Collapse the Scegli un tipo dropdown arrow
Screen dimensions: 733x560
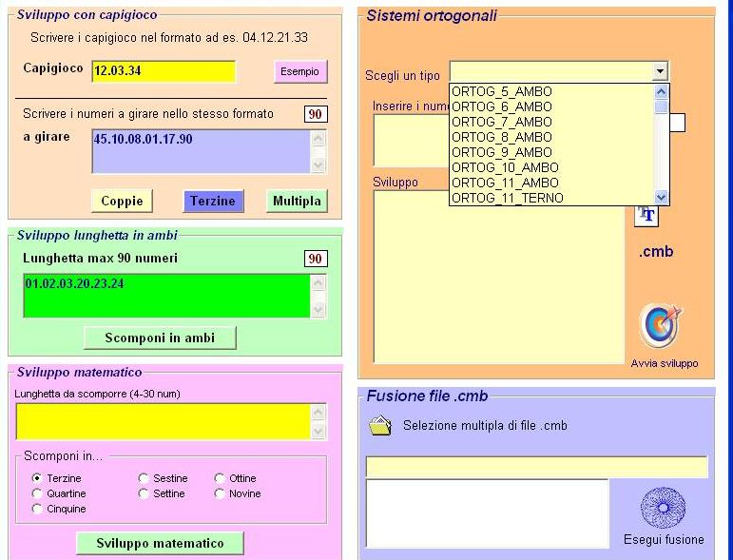coord(660,71)
